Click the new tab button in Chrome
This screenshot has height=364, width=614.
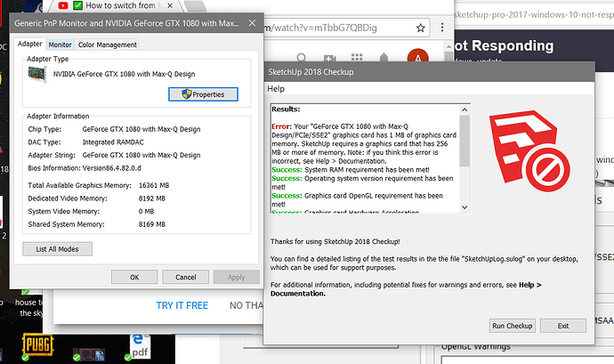(x=195, y=5)
